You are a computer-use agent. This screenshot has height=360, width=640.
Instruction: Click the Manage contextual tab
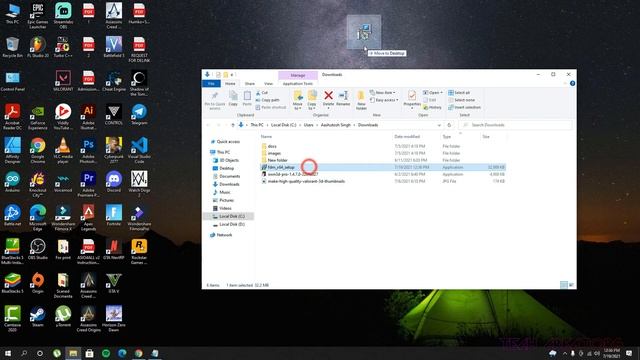point(298,75)
